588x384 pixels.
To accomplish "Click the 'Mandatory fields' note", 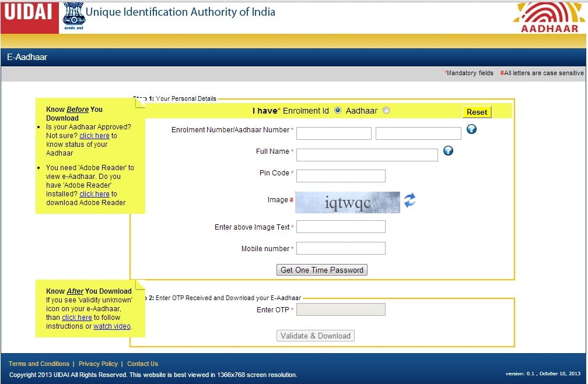I will [x=469, y=73].
